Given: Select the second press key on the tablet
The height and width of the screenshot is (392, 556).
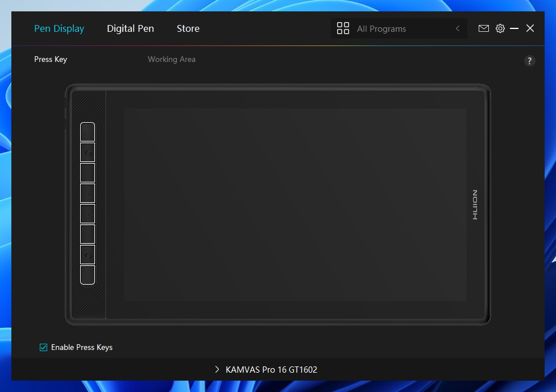Looking at the screenshot, I should 88,152.
